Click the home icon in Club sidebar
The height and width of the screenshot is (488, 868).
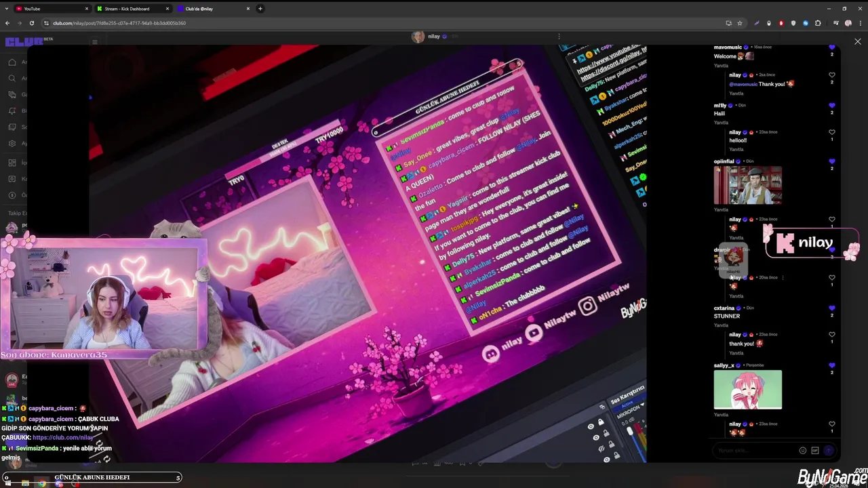pos(12,62)
